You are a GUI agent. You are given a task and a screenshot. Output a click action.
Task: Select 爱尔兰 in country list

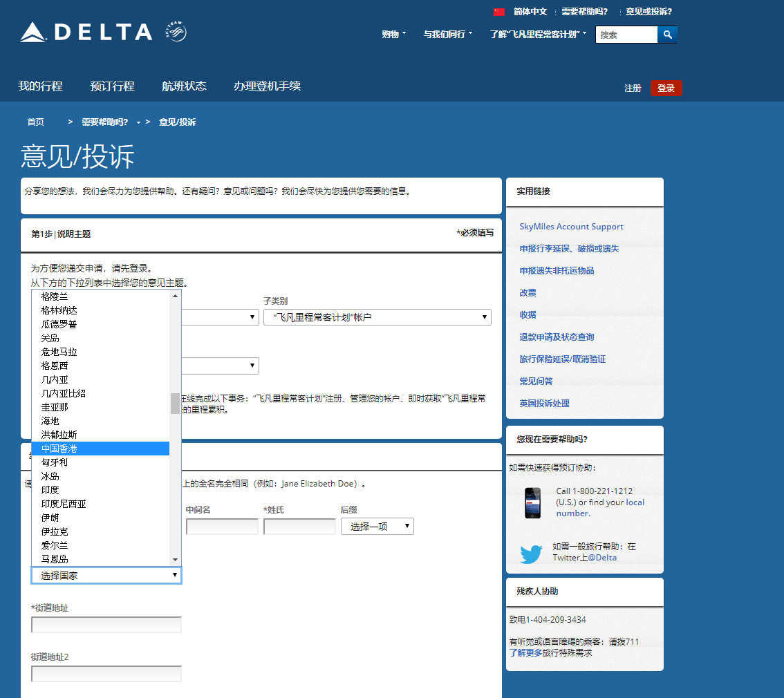(100, 545)
